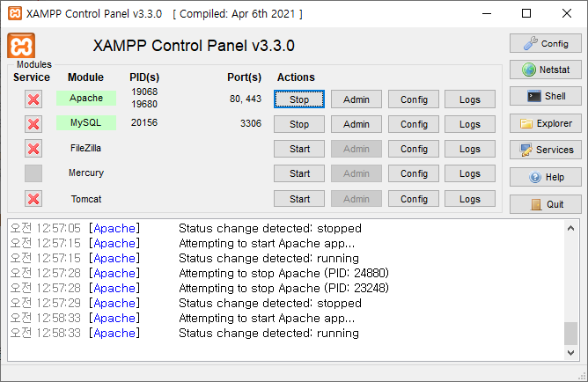Image resolution: width=588 pixels, height=382 pixels.
Task: Minimize the XAMPP window
Action: coord(487,13)
